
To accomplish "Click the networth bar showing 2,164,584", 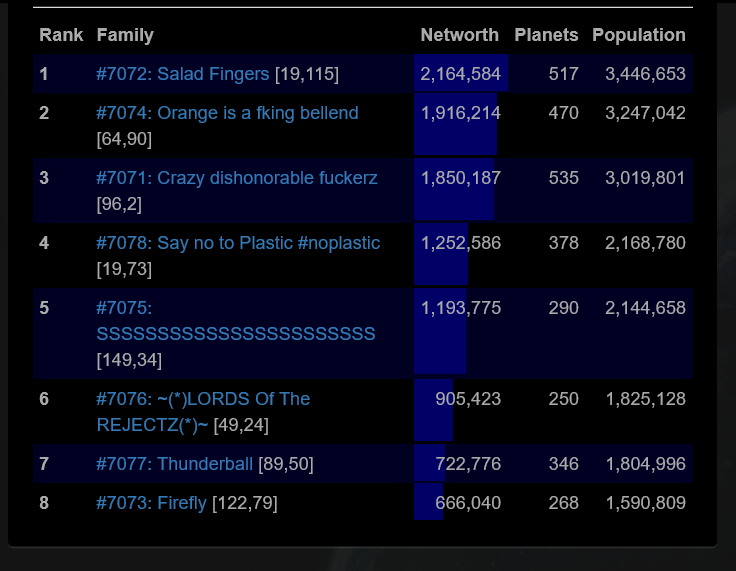I will (x=461, y=74).
